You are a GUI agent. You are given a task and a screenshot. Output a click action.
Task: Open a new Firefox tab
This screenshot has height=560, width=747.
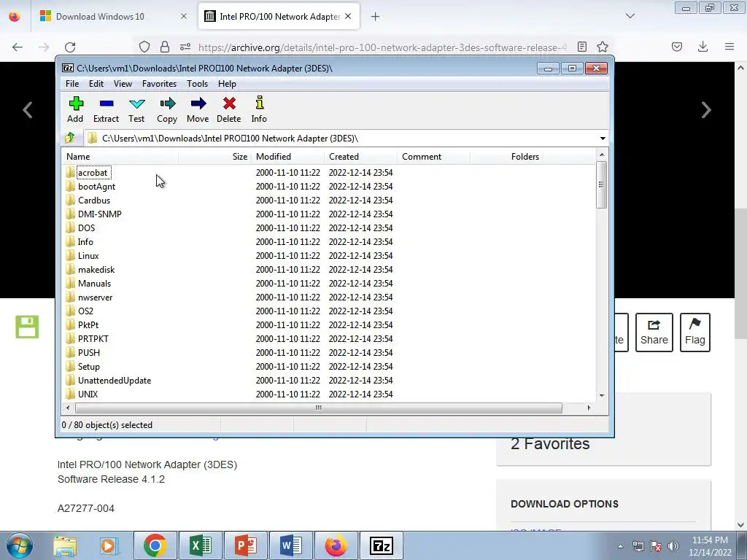pos(376,17)
